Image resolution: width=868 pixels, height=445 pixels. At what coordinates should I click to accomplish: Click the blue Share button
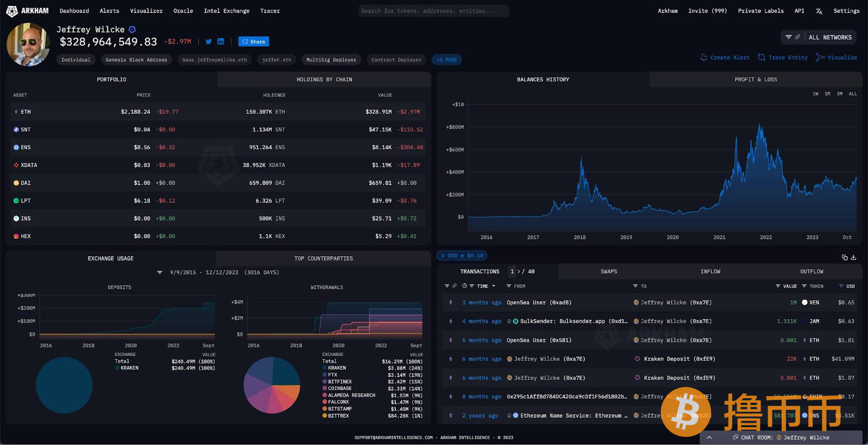coord(253,42)
